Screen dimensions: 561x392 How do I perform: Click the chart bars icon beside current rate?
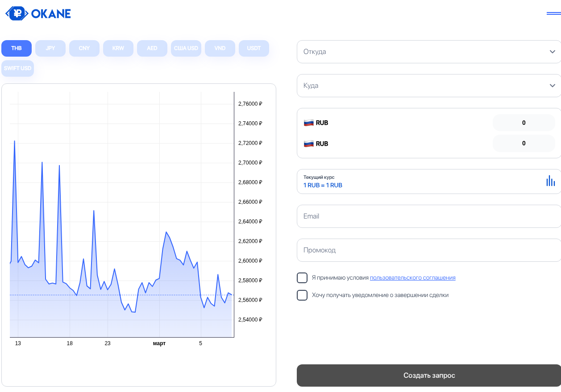pos(550,181)
